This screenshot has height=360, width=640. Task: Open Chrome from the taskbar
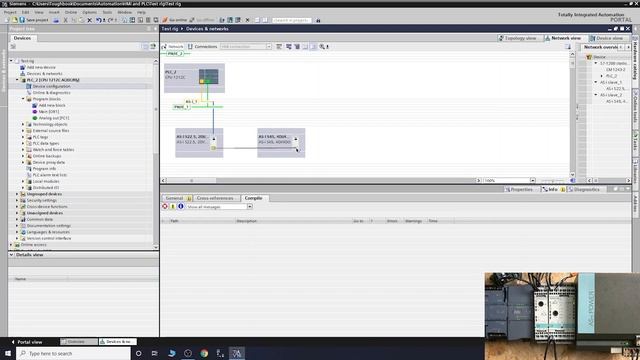[204, 353]
